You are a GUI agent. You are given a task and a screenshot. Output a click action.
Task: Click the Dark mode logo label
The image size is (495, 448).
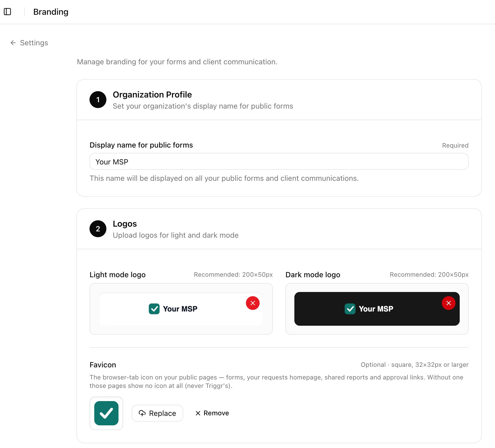click(x=313, y=275)
